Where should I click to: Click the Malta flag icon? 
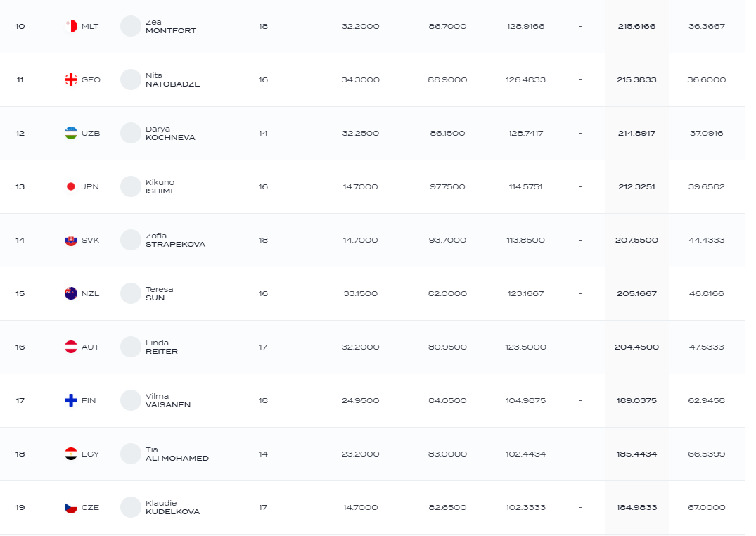click(x=71, y=26)
